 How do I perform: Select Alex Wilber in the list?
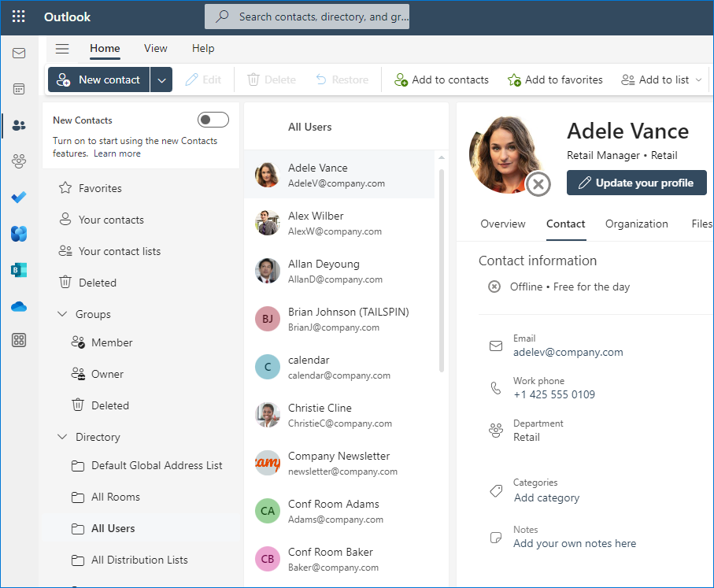point(339,223)
